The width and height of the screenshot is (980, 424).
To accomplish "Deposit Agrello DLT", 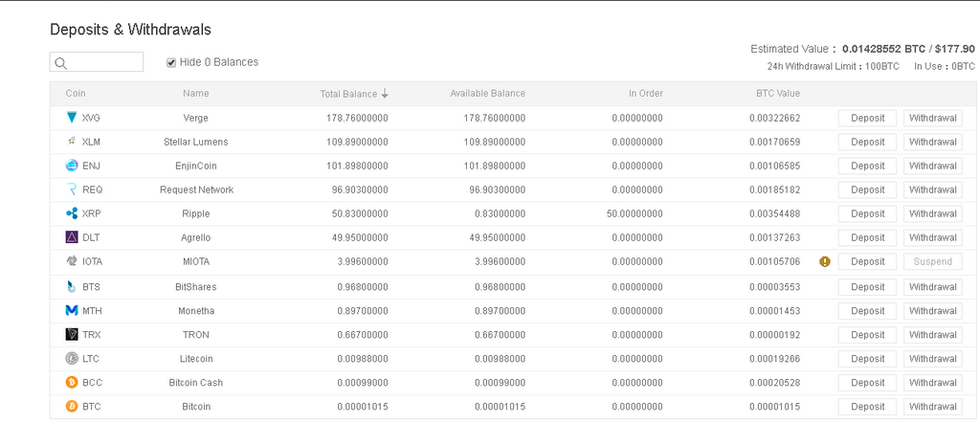I will point(867,237).
